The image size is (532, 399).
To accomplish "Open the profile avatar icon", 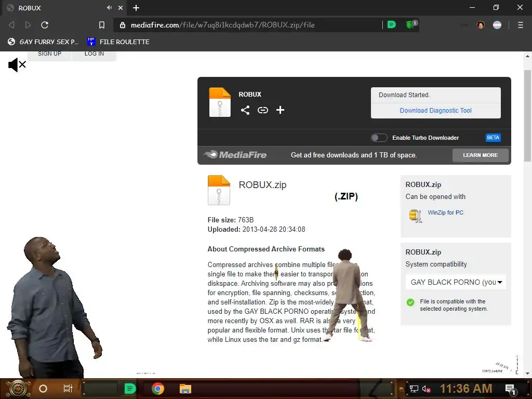I will pyautogui.click(x=481, y=25).
